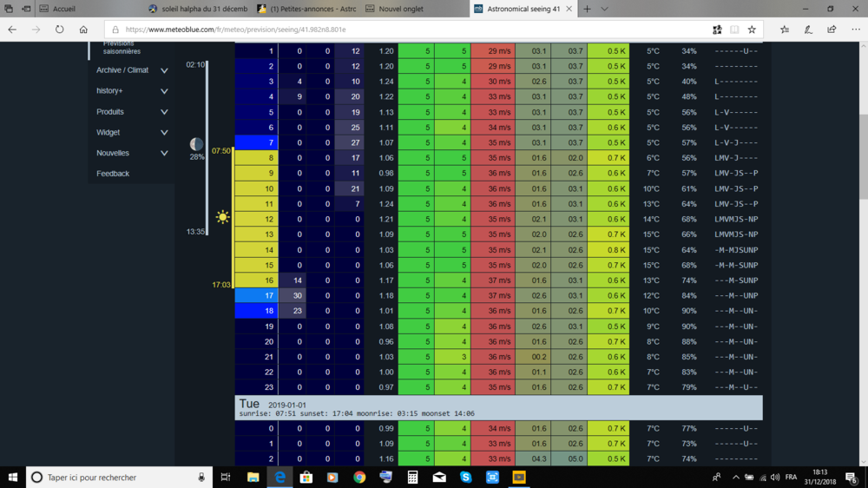
Task: Open the Mail app from taskbar
Action: [x=439, y=477]
